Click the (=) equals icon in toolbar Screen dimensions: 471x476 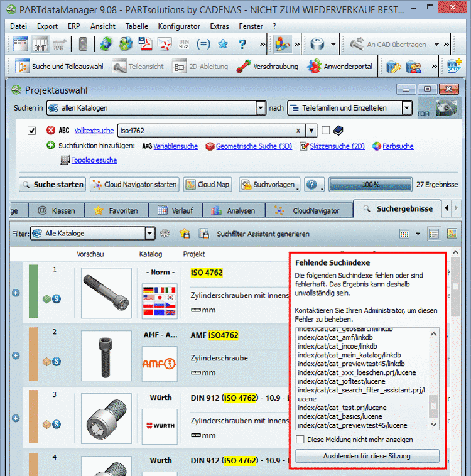pos(203,45)
